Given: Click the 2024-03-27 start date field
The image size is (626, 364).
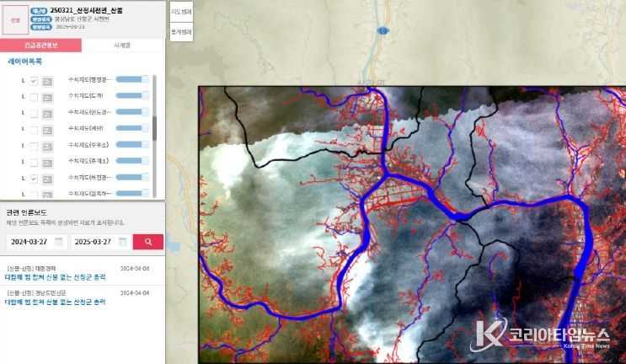Looking at the screenshot, I should (x=29, y=242).
